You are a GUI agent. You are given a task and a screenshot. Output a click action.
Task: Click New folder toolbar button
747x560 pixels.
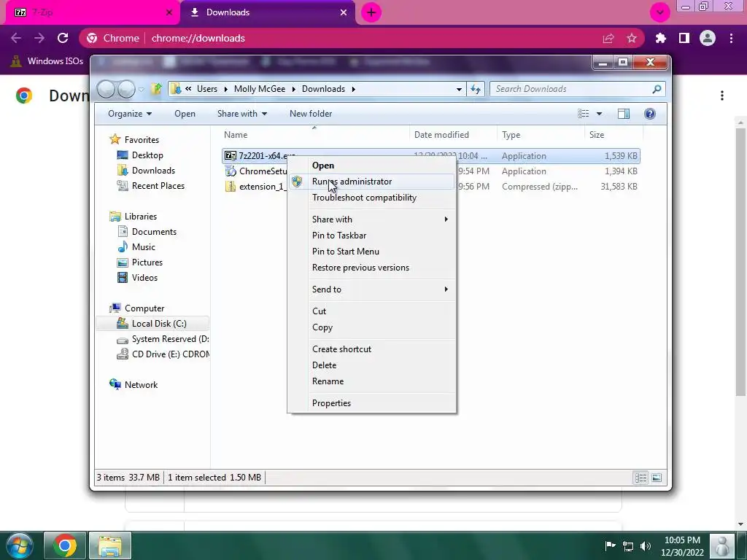coord(311,114)
